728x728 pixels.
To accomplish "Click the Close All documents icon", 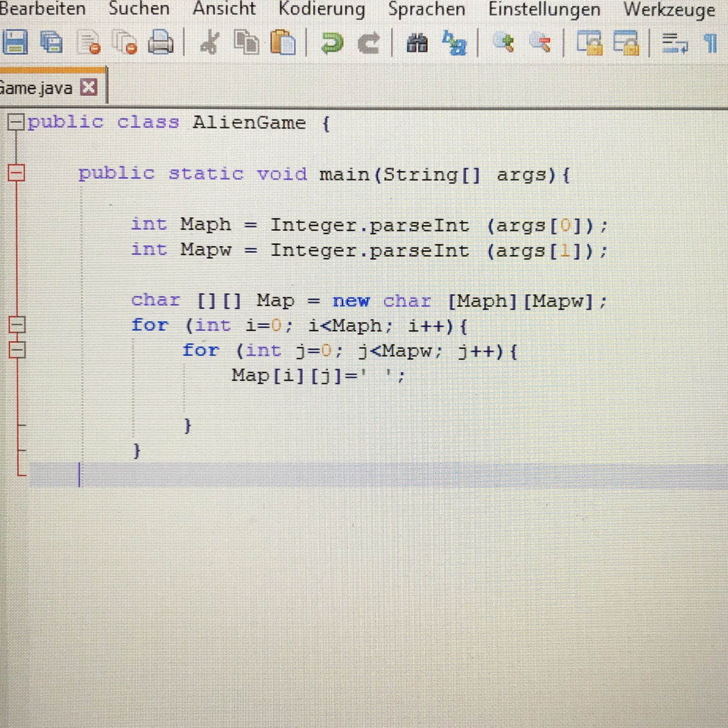I will (x=125, y=43).
